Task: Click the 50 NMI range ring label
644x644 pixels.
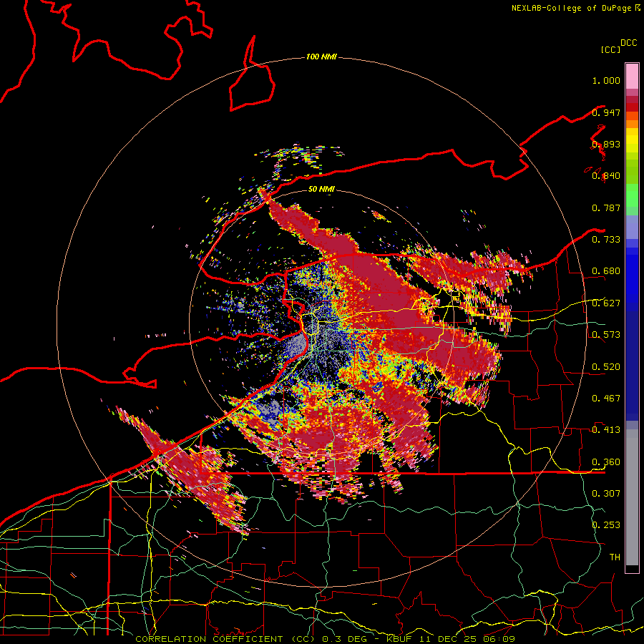Action: pos(321,189)
